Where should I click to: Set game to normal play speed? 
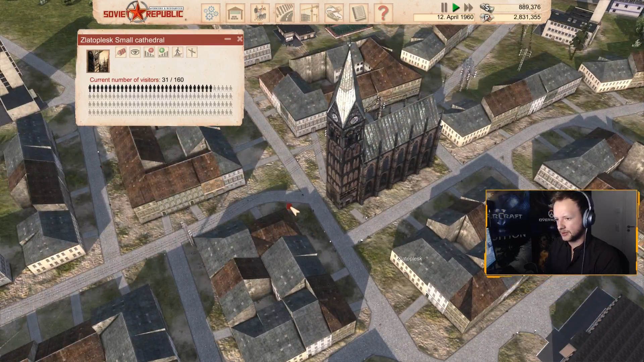[455, 7]
